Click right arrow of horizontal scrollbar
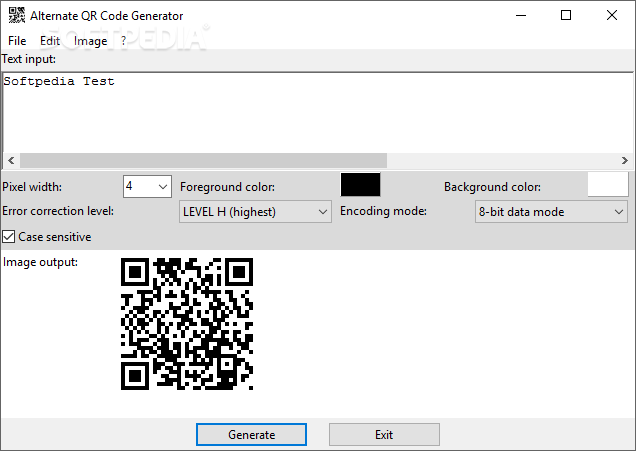This screenshot has height=451, width=636. pos(625,161)
